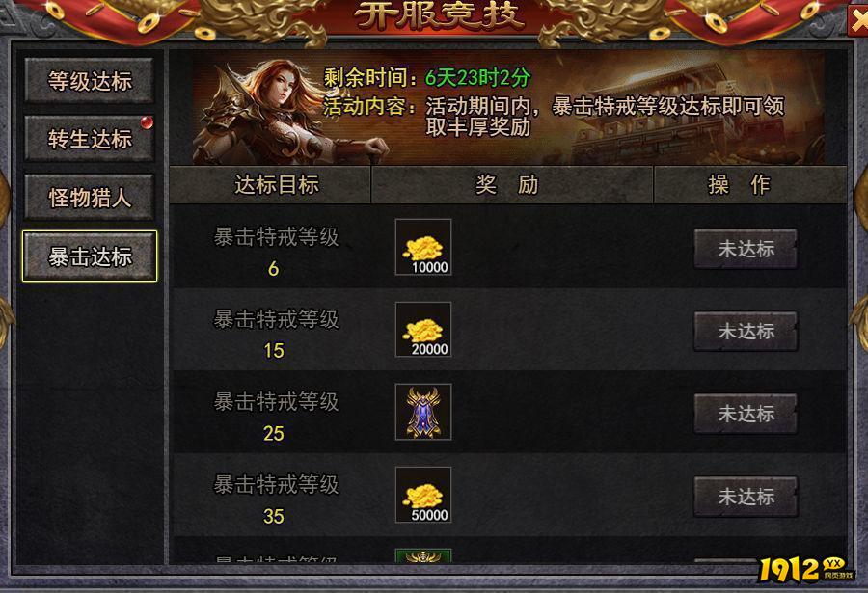Click the 50000 gold reward icon
This screenshot has height=593, width=868.
pos(423,495)
